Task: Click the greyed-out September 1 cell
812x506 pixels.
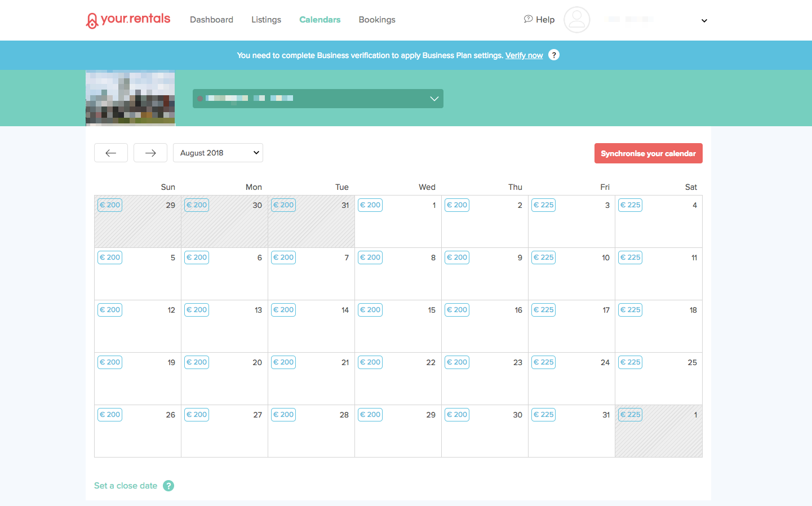Action: [x=659, y=431]
